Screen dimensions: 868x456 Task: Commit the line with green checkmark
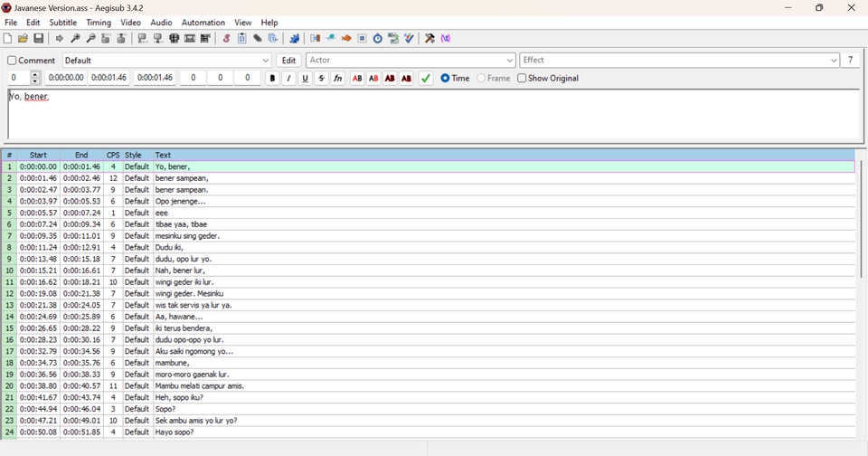click(x=426, y=79)
